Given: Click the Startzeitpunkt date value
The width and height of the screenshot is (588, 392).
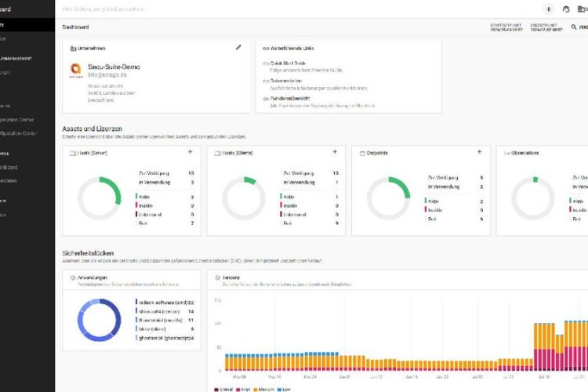Looking at the screenshot, I should [x=506, y=30].
